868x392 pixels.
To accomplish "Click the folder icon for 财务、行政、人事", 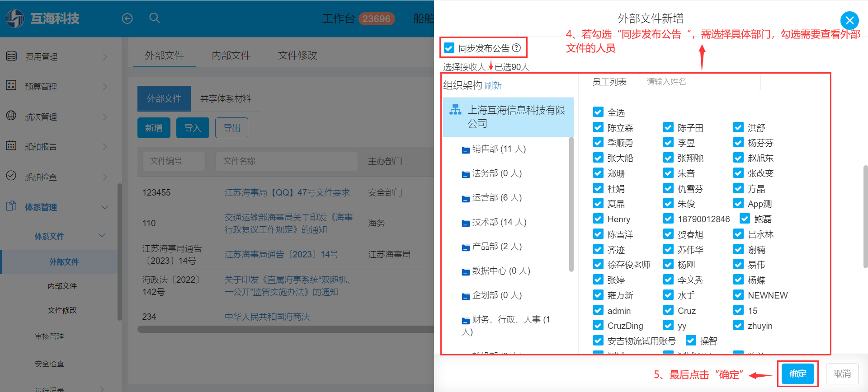I will 466,321.
